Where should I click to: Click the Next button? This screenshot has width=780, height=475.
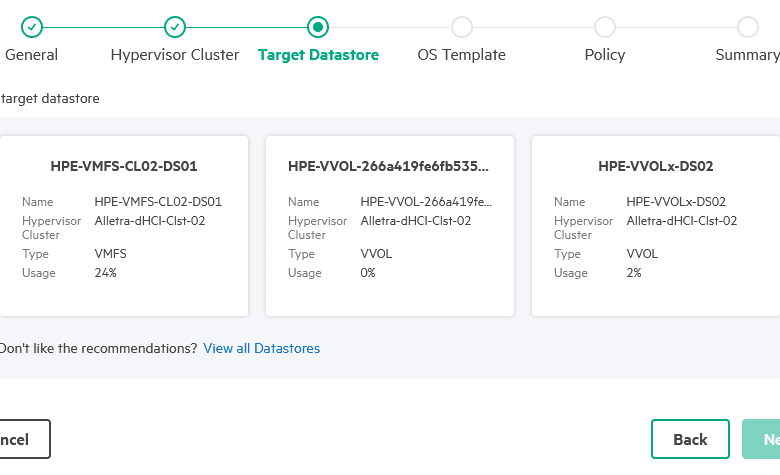761,439
